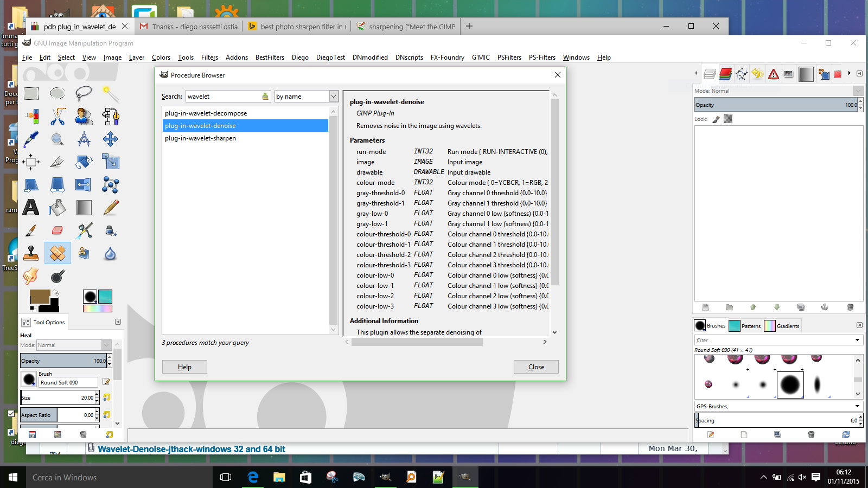
Task: Open the Undo History dock tab
Action: (757, 74)
